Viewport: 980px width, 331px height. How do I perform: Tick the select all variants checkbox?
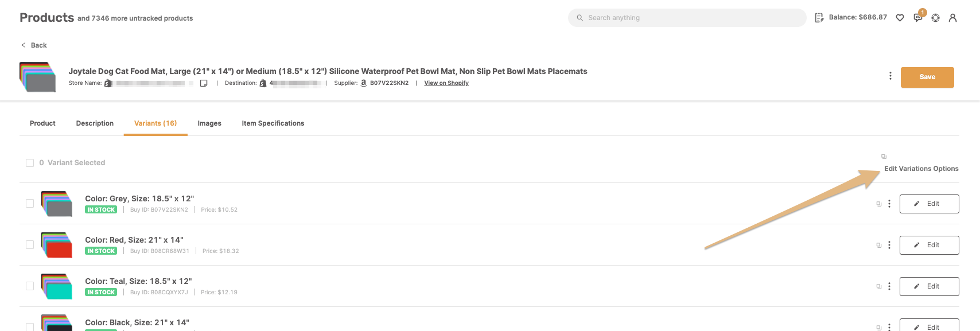pos(30,163)
